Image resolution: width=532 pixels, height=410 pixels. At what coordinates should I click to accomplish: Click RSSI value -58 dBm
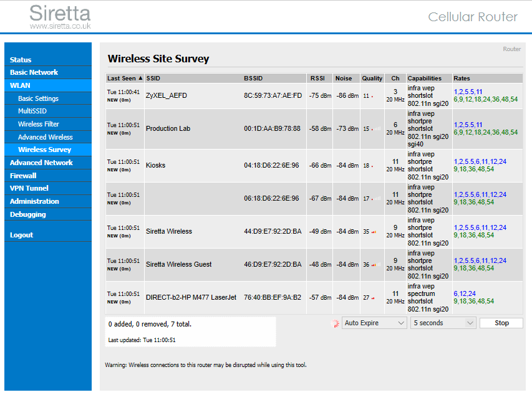coord(320,129)
